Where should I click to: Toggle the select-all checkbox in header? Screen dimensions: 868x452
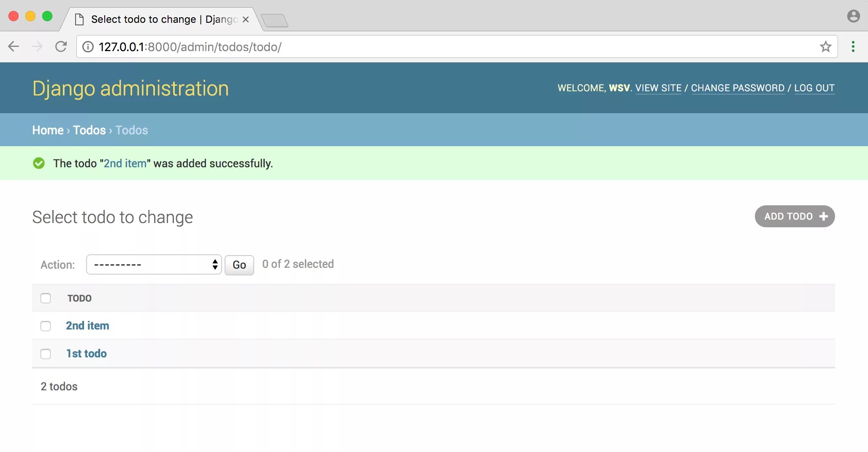pyautogui.click(x=46, y=298)
